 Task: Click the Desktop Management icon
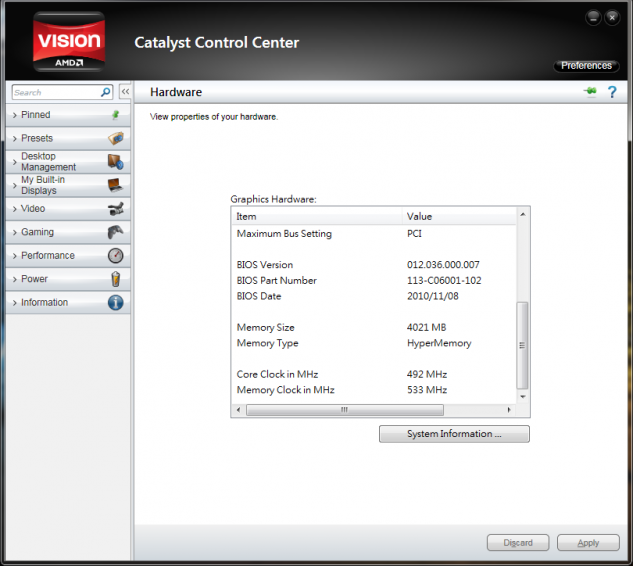(116, 162)
